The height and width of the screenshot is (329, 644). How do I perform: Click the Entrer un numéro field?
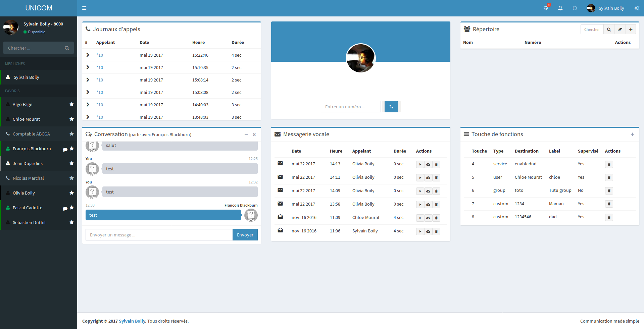pyautogui.click(x=351, y=107)
